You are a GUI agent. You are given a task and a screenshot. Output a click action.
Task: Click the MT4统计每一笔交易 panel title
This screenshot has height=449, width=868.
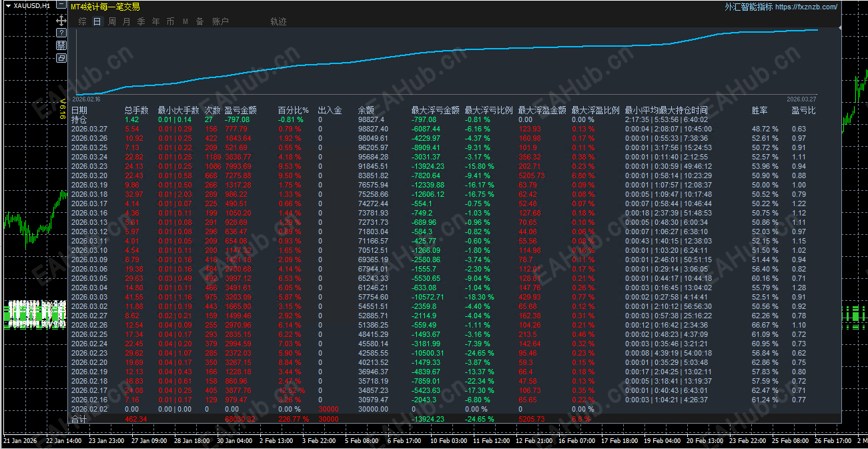pyautogui.click(x=105, y=7)
